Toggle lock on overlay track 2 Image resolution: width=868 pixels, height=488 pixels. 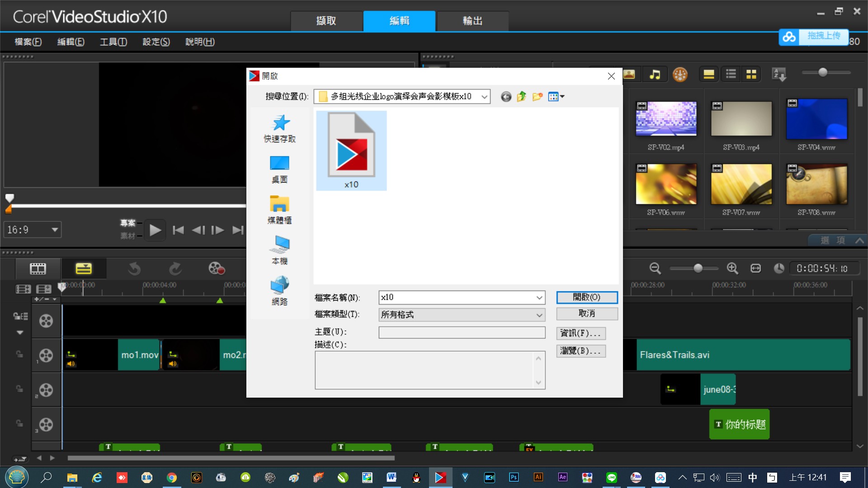(19, 389)
